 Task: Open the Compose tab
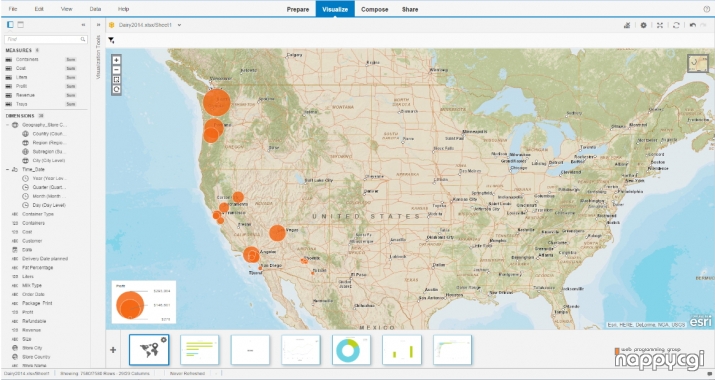point(374,9)
